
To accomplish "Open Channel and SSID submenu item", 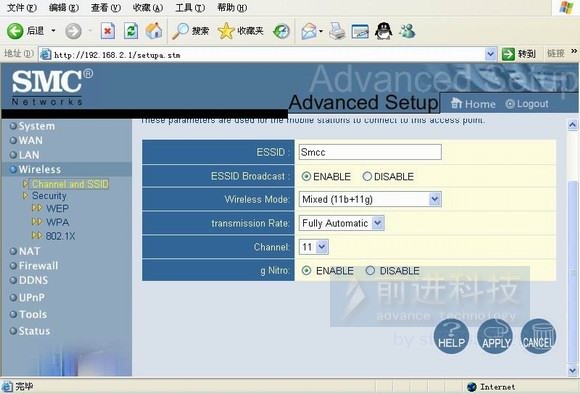I will (x=70, y=184).
